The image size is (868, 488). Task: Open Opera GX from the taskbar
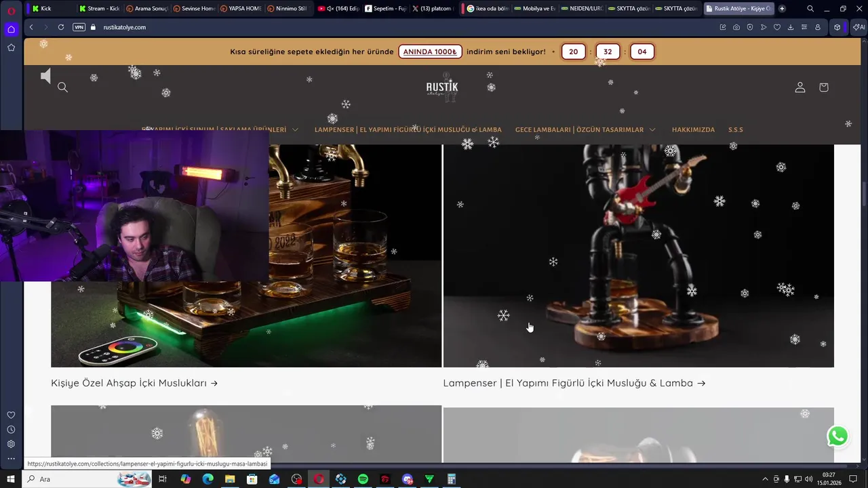[x=318, y=479]
